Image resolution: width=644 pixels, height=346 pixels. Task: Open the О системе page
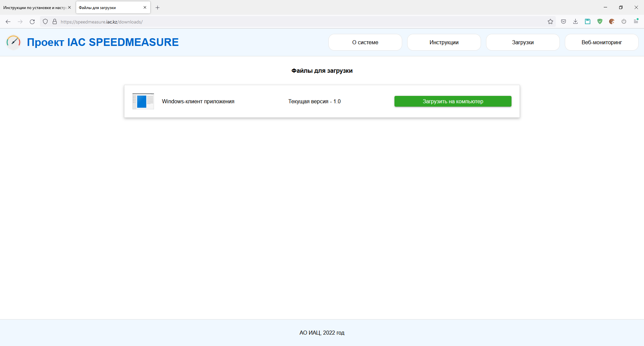point(365,42)
